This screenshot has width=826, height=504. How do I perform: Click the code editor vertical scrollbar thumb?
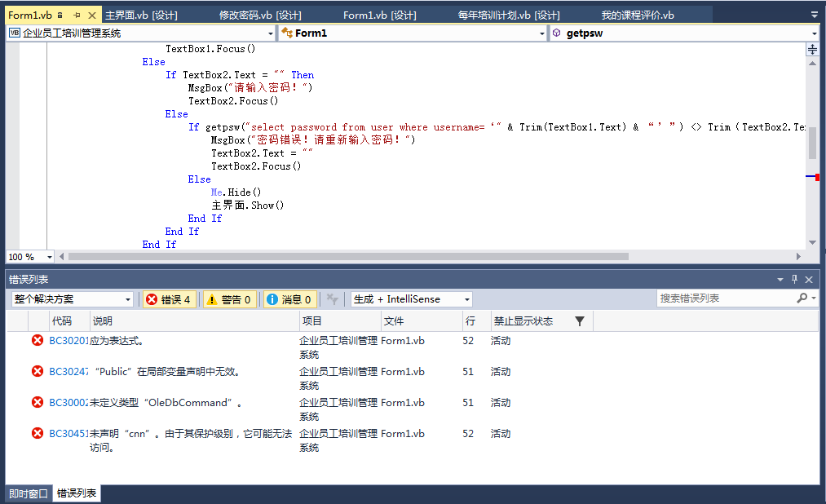tap(813, 143)
